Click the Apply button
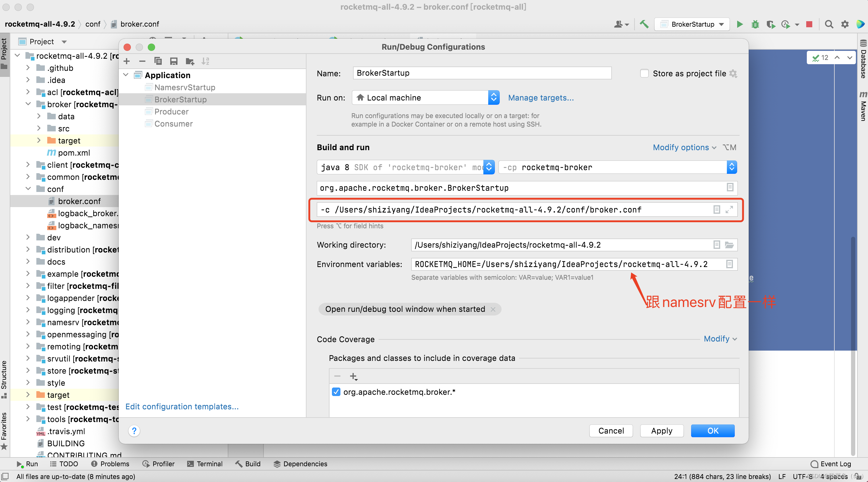This screenshot has width=868, height=482. pos(661,431)
